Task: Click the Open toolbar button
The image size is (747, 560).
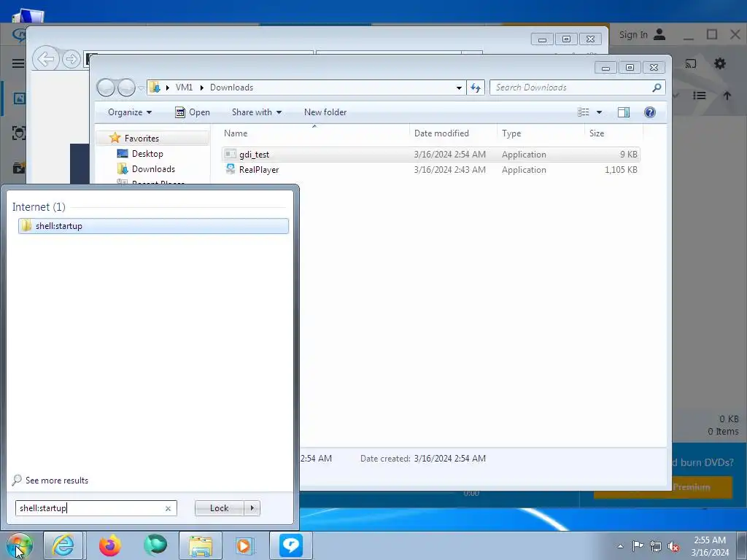Action: [193, 112]
